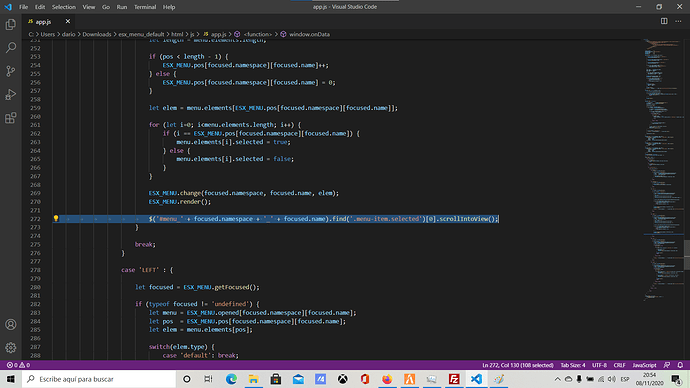The image size is (690, 388).
Task: Open the Source Control view
Action: [x=11, y=71]
